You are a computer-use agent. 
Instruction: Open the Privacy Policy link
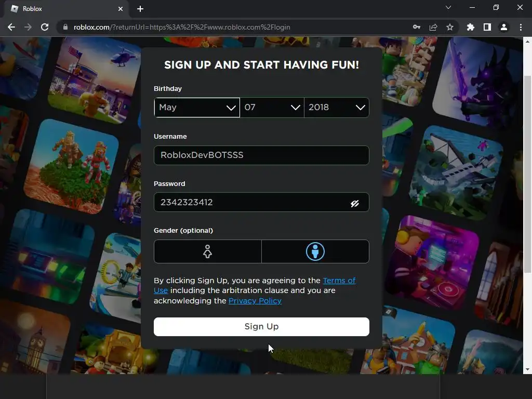(x=255, y=301)
